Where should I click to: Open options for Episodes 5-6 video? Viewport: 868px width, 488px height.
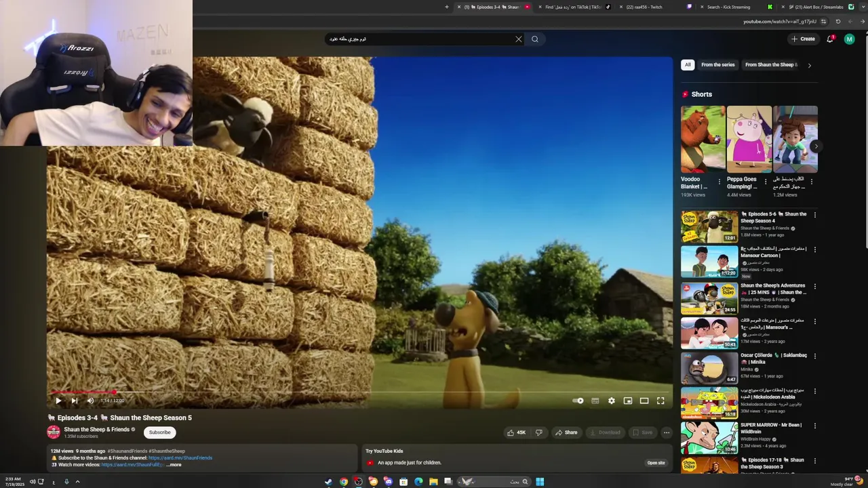click(x=815, y=215)
